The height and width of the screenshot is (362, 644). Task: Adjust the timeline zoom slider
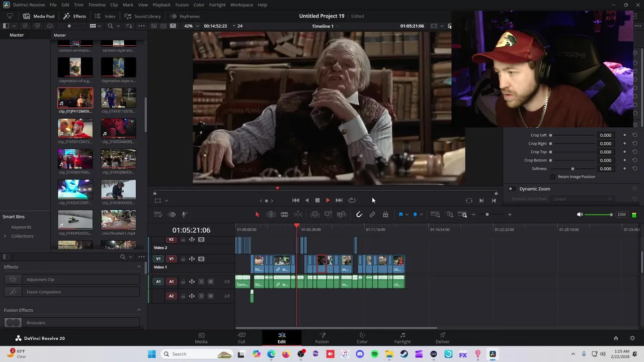pos(487,215)
